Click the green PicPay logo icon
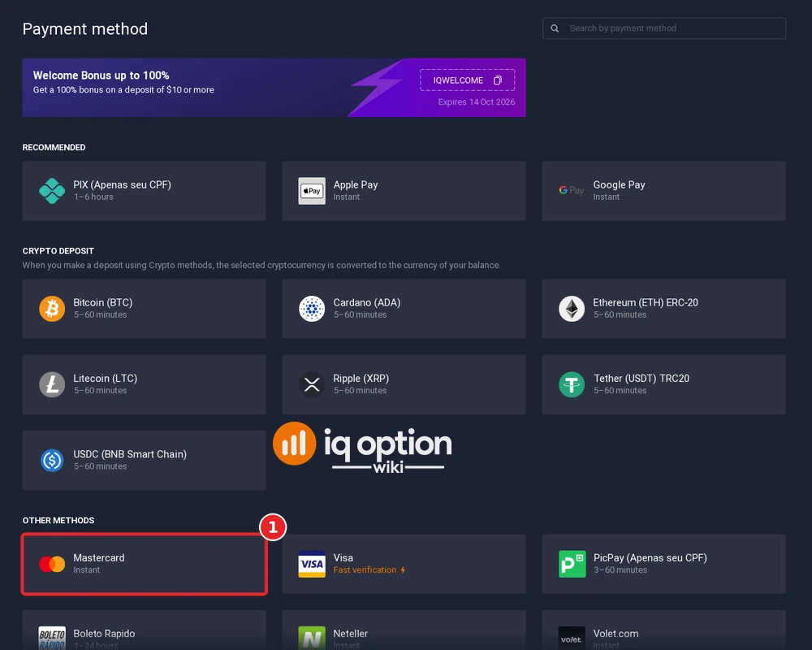 572,564
